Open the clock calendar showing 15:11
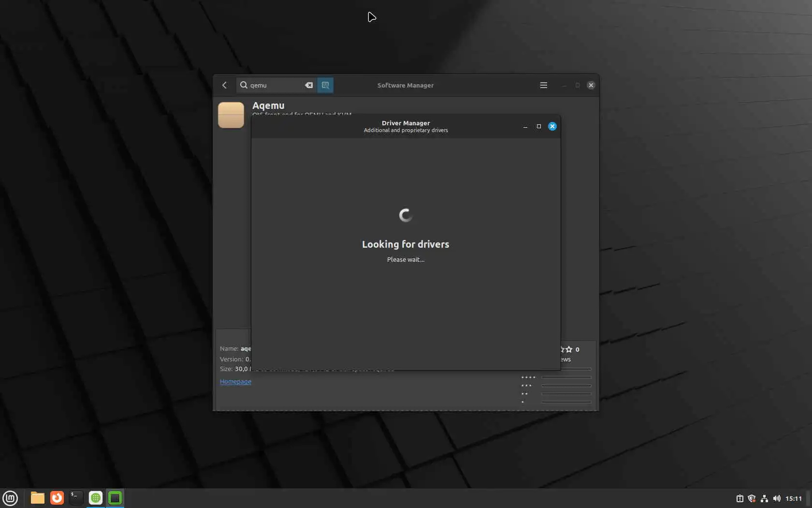Screen dimensions: 812x508 tap(794, 498)
